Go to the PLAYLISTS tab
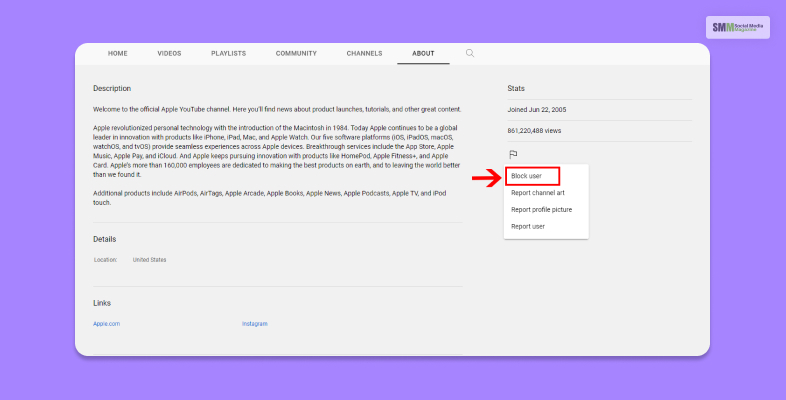The width and height of the screenshot is (786, 400). click(x=229, y=53)
